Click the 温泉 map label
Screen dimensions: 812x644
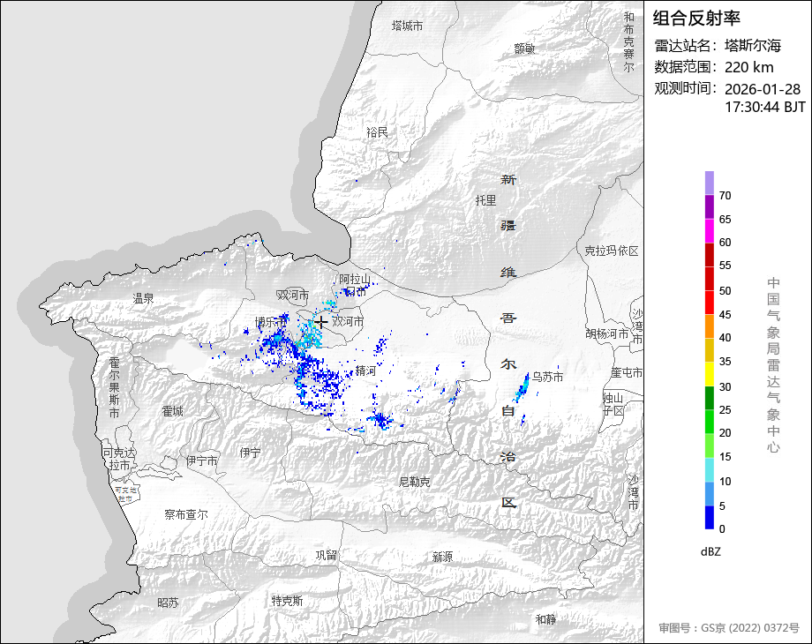pyautogui.click(x=144, y=299)
